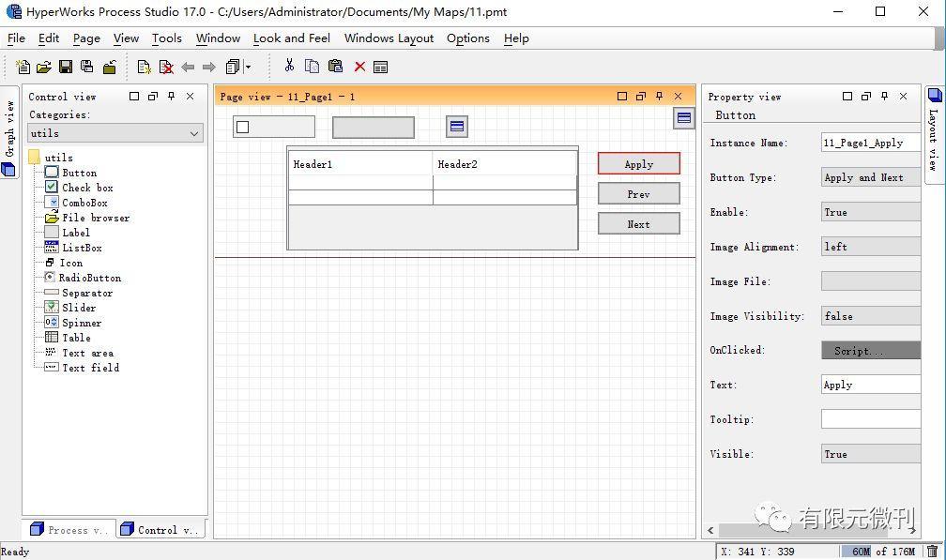Click the Copy toolbar icon

click(312, 67)
